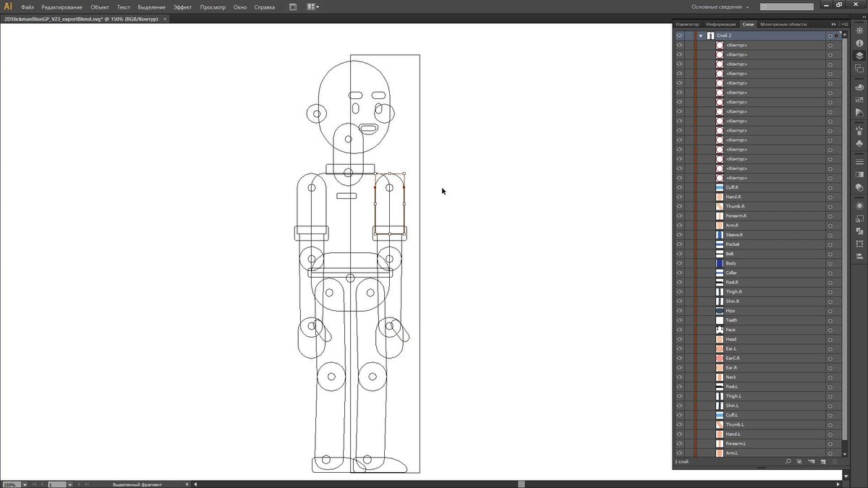868x488 pixels.
Task: Open the Редактирование menu
Action: (62, 7)
